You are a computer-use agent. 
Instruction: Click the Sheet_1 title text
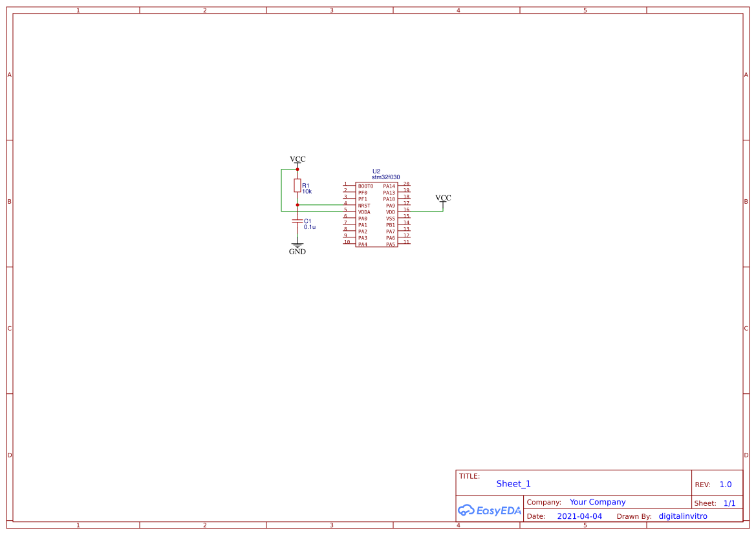point(513,484)
